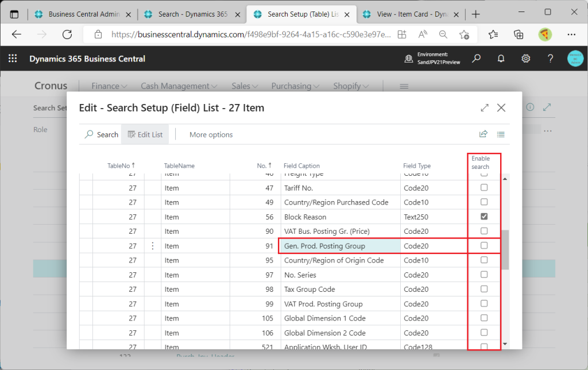Open browser Collections
This screenshot has height=370, width=588.
pyautogui.click(x=519, y=34)
